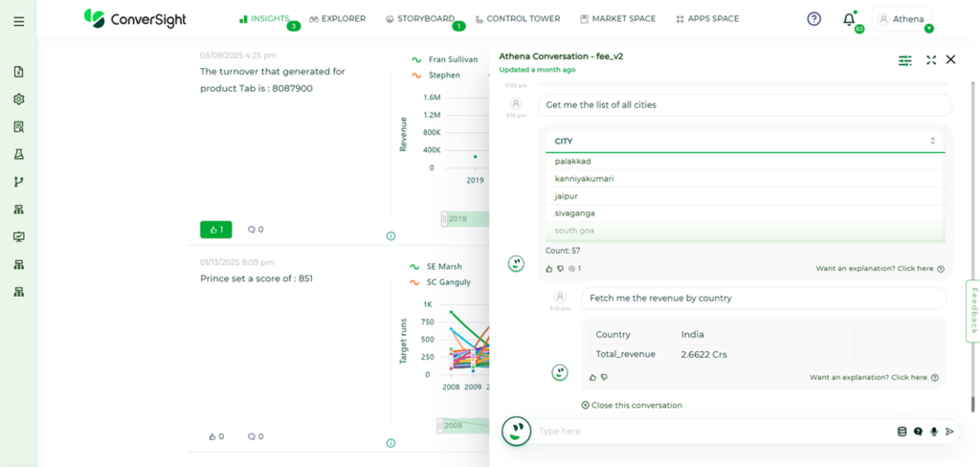The image size is (980, 467).
Task: Open the Feedback side tab
Action: 973,311
